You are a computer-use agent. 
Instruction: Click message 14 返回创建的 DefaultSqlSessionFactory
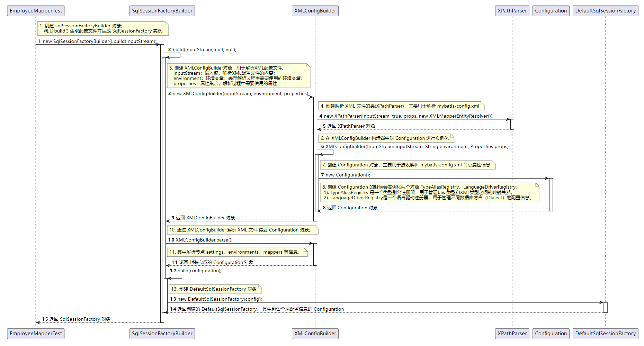coord(257,309)
